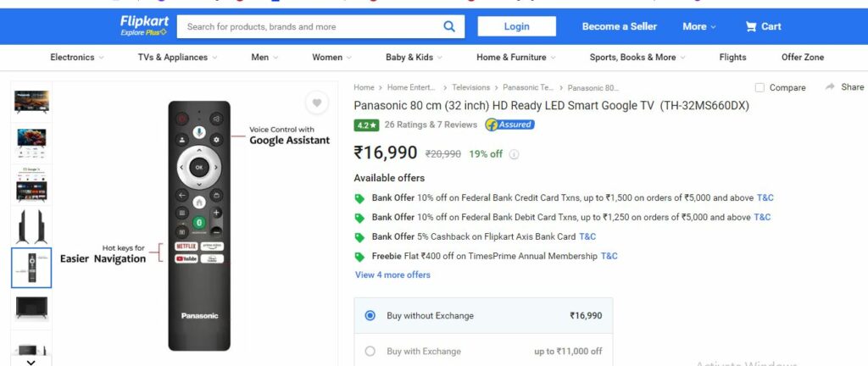Click the Login button
Viewport: 868px width, 366px height.
click(516, 26)
